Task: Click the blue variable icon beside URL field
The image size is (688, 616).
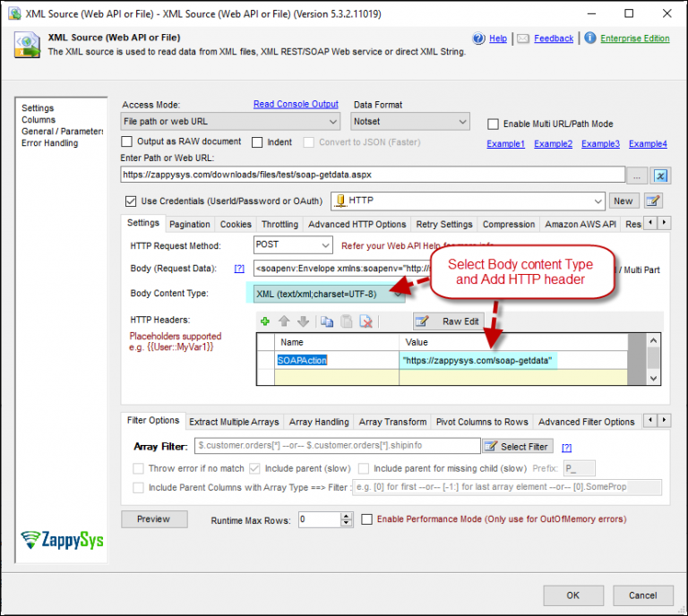Action: point(661,175)
